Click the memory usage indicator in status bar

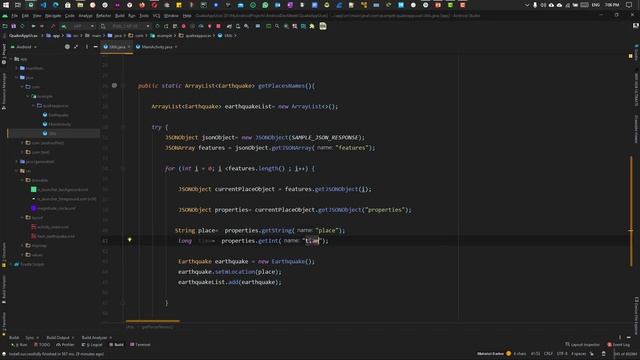625,354
